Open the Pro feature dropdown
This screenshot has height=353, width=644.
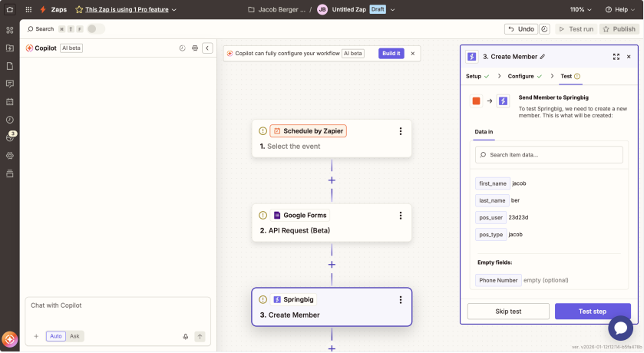126,9
